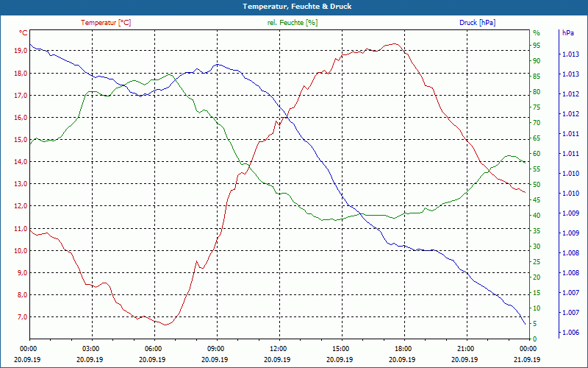Click green humidity axis tick 30
588x368 pixels.
point(537,247)
